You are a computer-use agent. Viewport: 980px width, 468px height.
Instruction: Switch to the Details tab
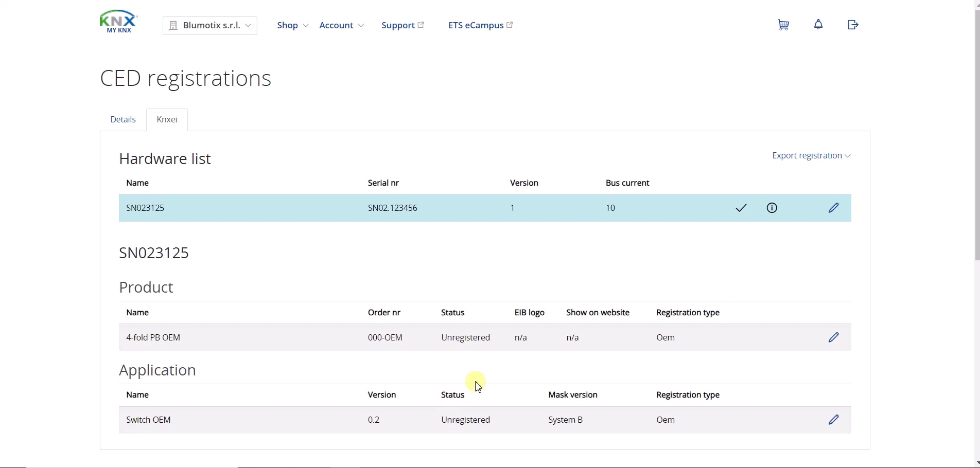(x=123, y=119)
